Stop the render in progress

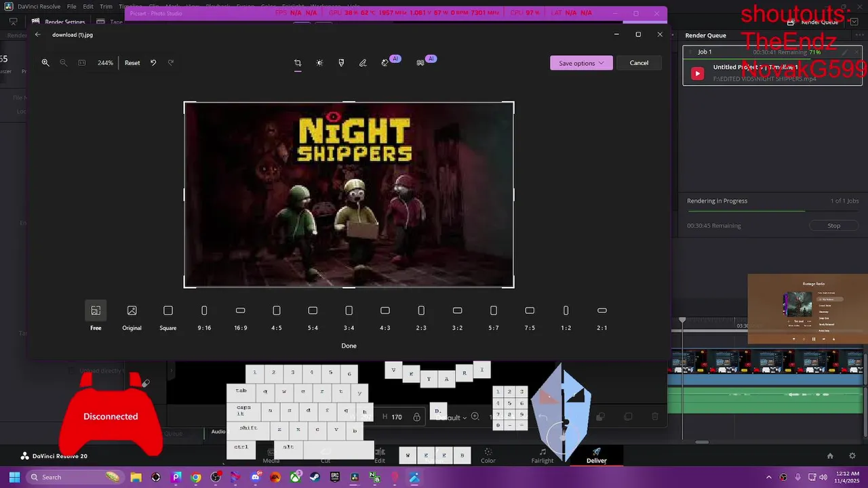(834, 226)
